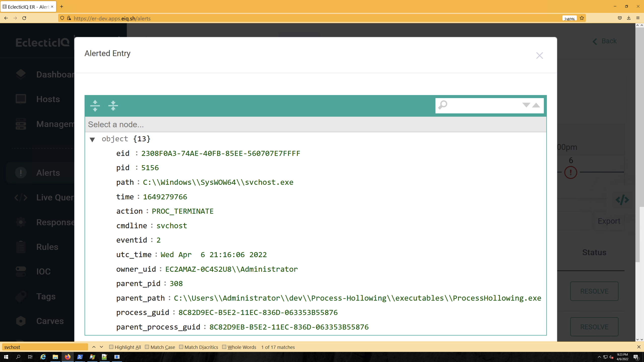Select the ProcessHollowing.exe parent_path value
Screen dimensions: 644x362
pyautogui.click(x=357, y=298)
